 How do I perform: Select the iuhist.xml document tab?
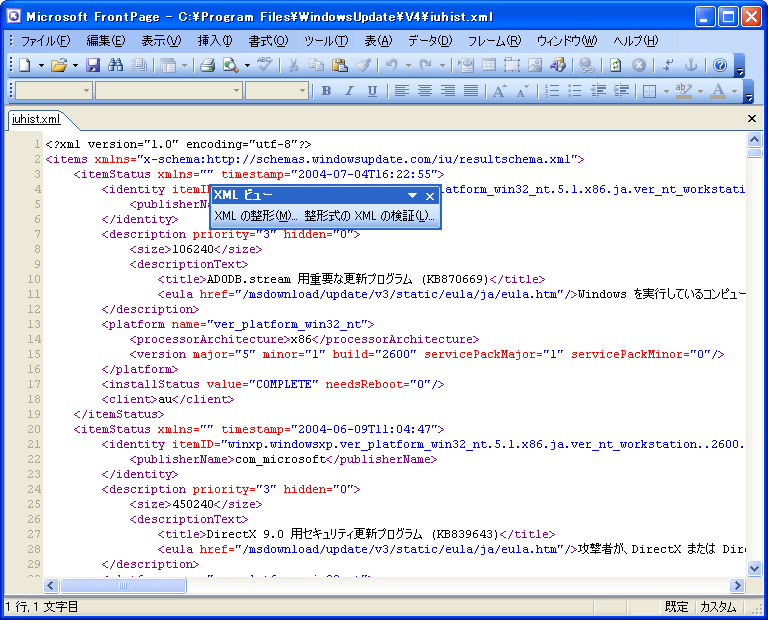click(x=36, y=119)
